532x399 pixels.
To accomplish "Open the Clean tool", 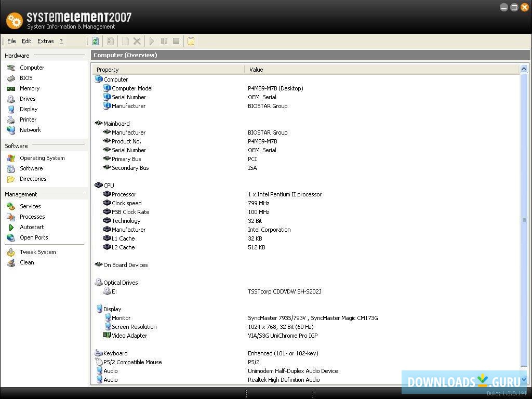I will [27, 262].
